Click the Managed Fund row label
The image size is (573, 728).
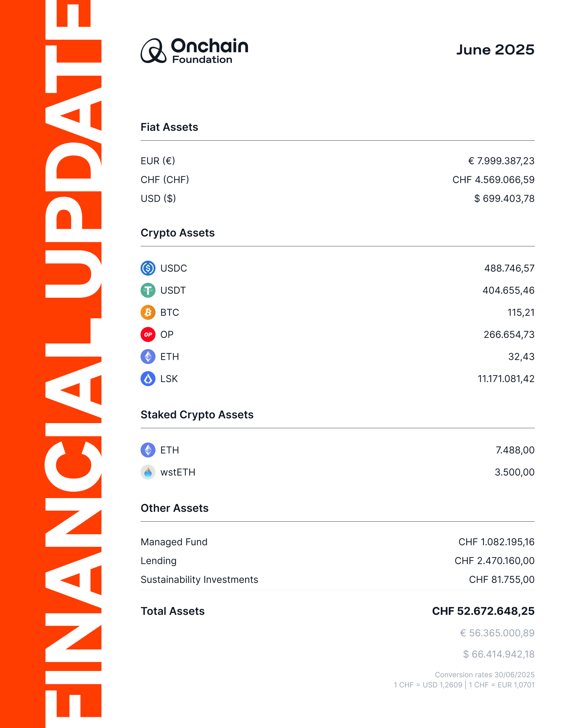[x=174, y=542]
